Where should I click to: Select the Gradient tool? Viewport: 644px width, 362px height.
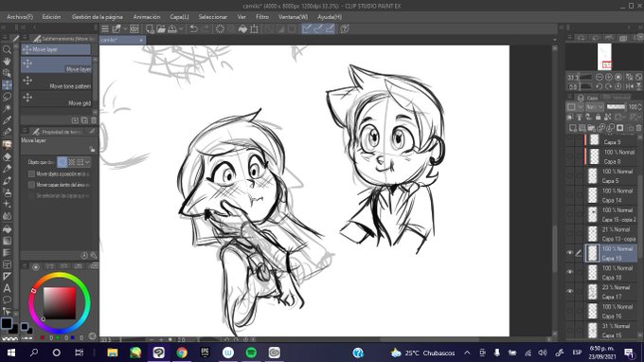coord(7,241)
